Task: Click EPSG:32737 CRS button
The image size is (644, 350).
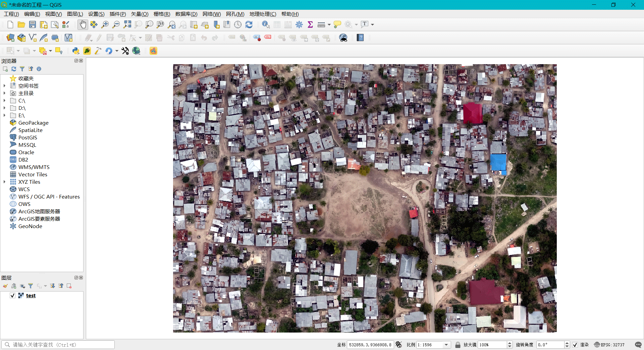Action: [x=609, y=345]
